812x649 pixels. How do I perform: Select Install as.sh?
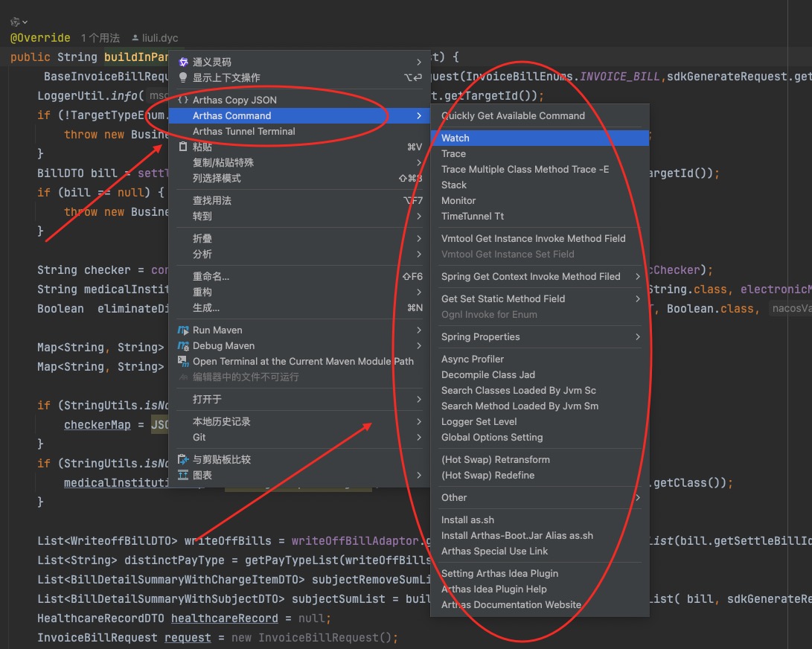tap(540, 519)
